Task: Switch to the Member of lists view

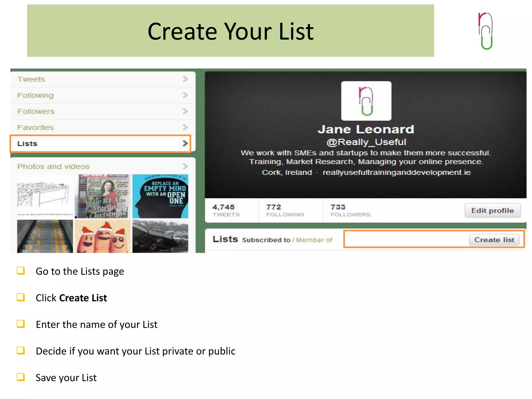Action: (314, 240)
